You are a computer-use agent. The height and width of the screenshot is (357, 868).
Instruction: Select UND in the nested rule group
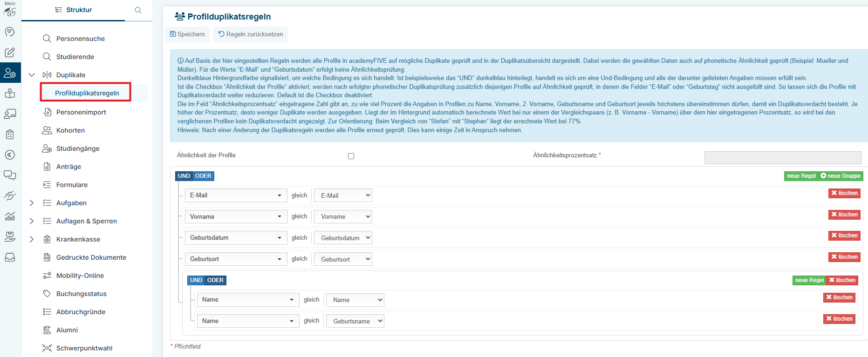196,280
